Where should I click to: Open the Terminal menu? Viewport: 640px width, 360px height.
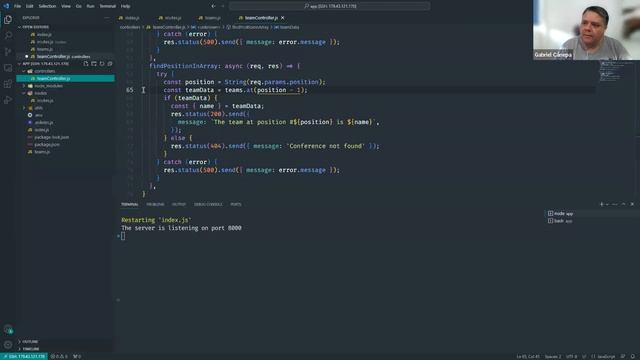108,6
